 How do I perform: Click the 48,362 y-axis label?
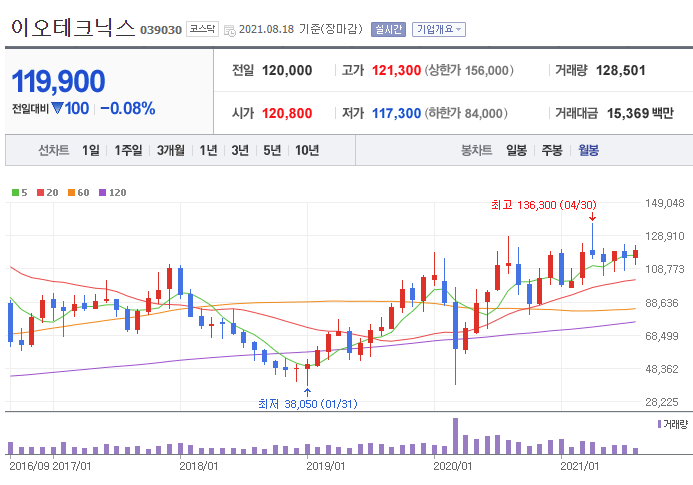click(x=662, y=369)
